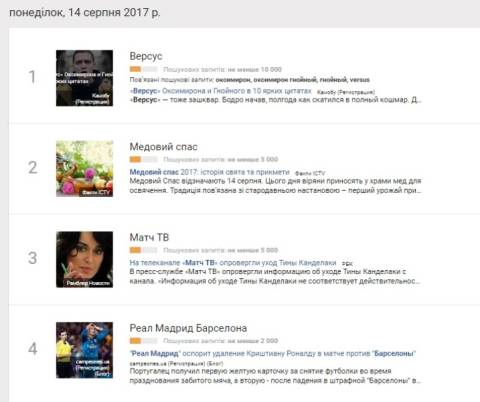The height and width of the screenshot is (402, 480).
Task: Open the Версус trend thumbnail image
Action: click(84, 78)
